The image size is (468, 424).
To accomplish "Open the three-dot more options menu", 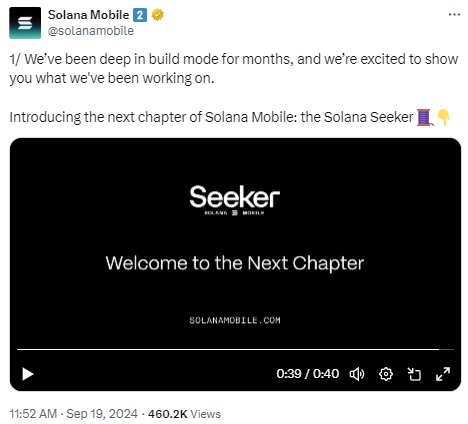I will pyautogui.click(x=454, y=15).
